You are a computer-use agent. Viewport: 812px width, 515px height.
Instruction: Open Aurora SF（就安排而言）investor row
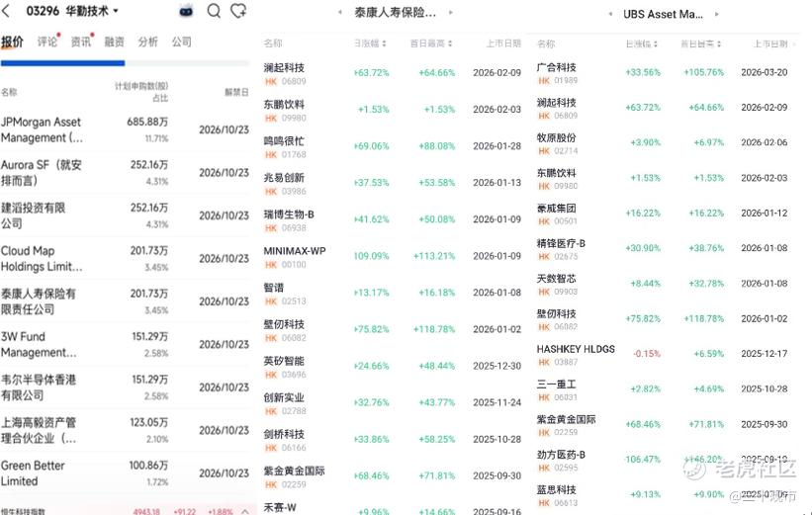pos(125,173)
